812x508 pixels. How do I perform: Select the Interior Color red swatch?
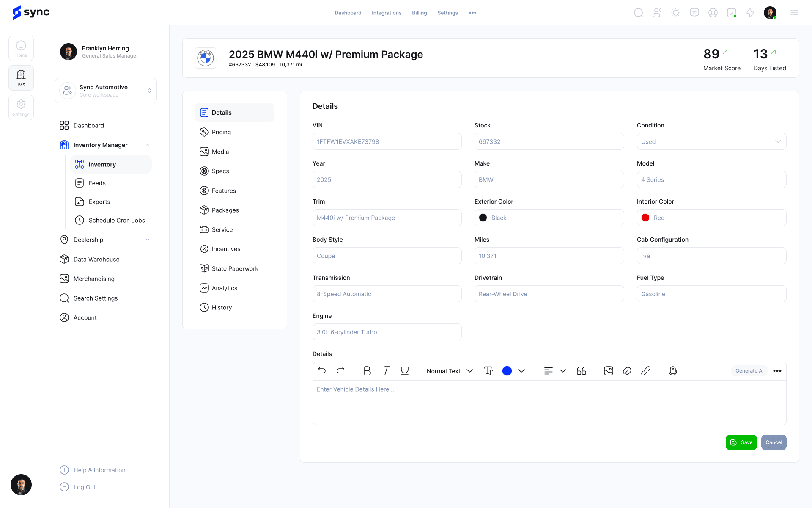(x=645, y=218)
